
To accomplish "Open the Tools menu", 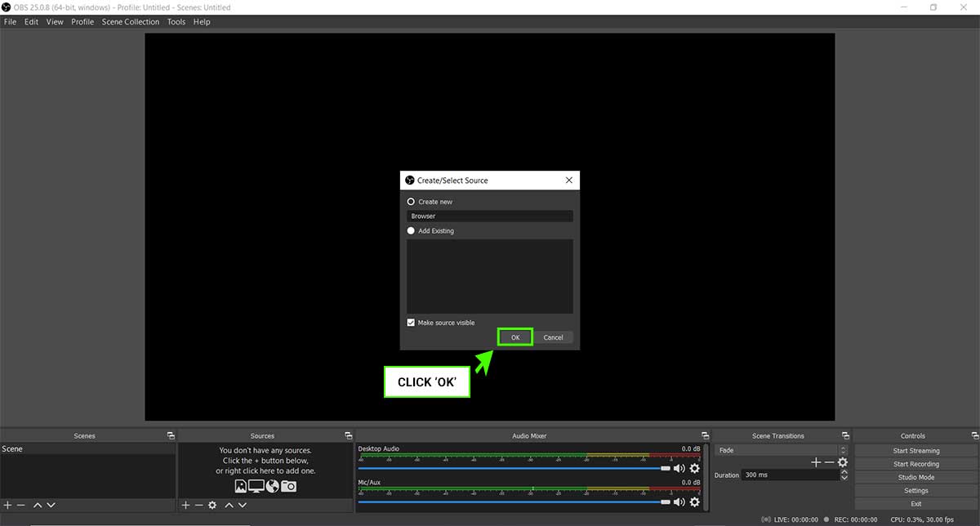I will click(x=176, y=22).
